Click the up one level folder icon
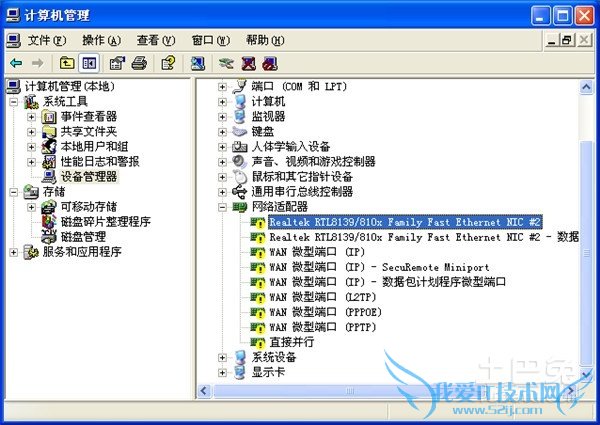 [67, 63]
